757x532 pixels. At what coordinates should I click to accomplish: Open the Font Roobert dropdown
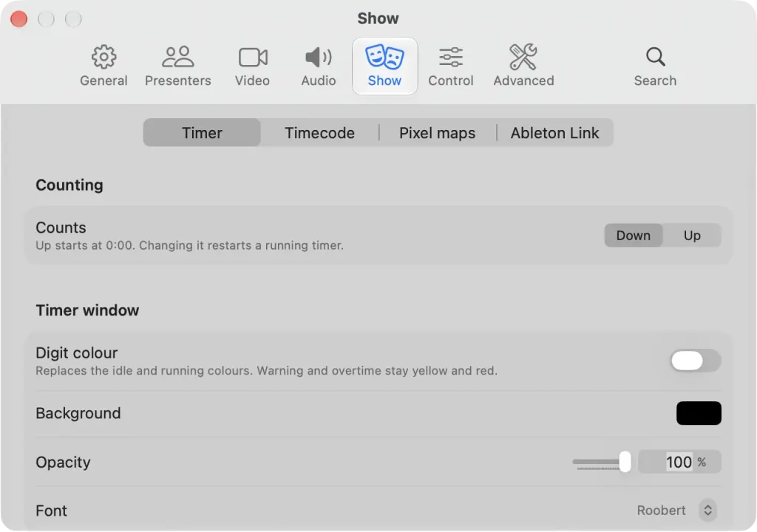676,511
